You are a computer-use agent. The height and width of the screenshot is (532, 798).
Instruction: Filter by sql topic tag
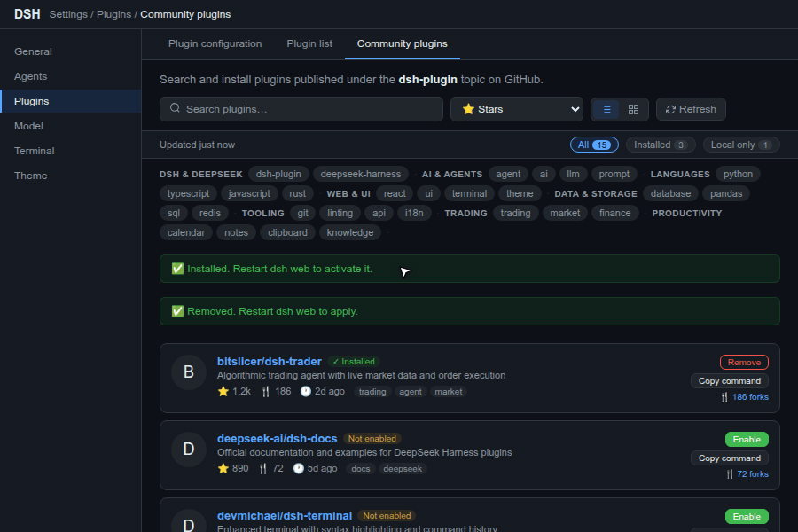coord(174,213)
